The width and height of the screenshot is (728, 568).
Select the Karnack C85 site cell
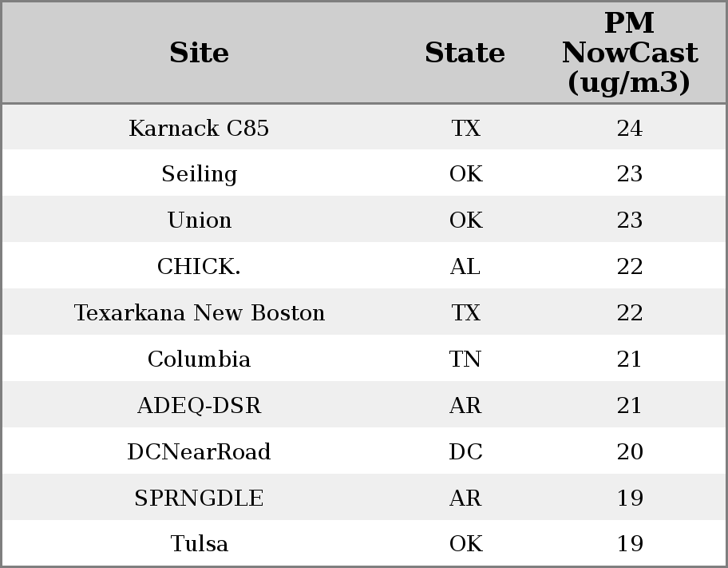pyautogui.click(x=200, y=128)
